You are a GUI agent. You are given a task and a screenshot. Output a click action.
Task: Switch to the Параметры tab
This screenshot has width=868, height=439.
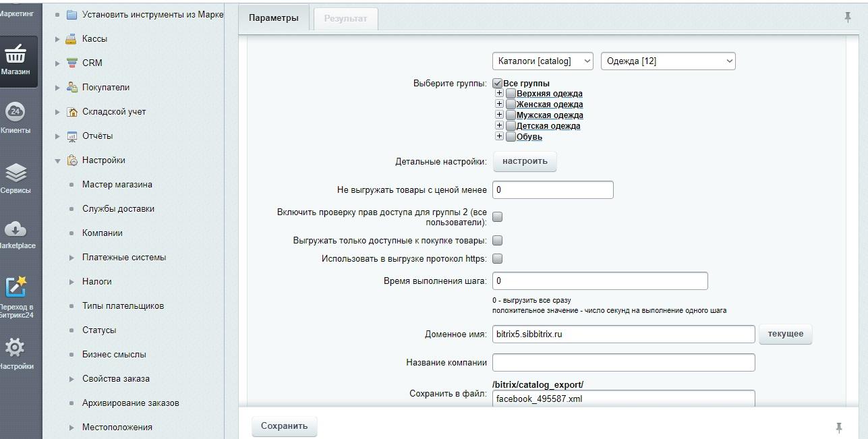pyautogui.click(x=274, y=18)
